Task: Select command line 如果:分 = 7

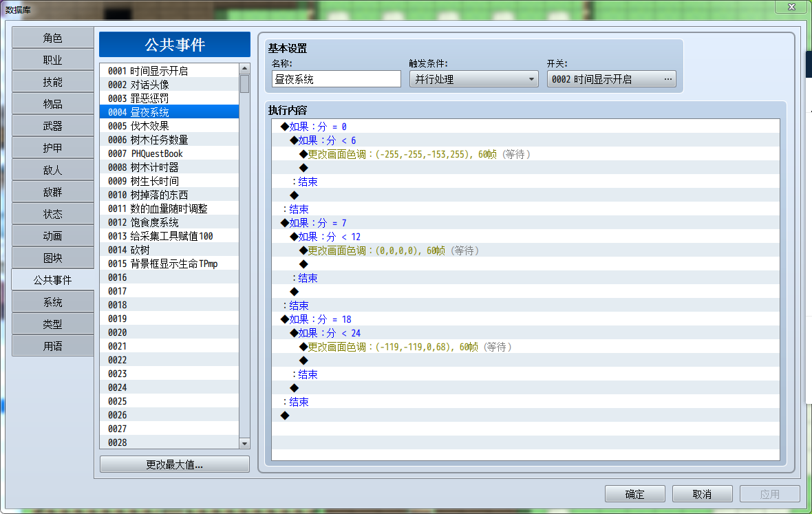Action: (526, 222)
